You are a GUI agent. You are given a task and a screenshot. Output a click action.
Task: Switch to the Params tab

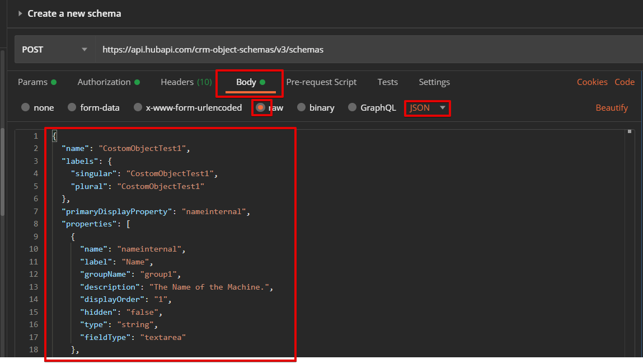point(32,82)
